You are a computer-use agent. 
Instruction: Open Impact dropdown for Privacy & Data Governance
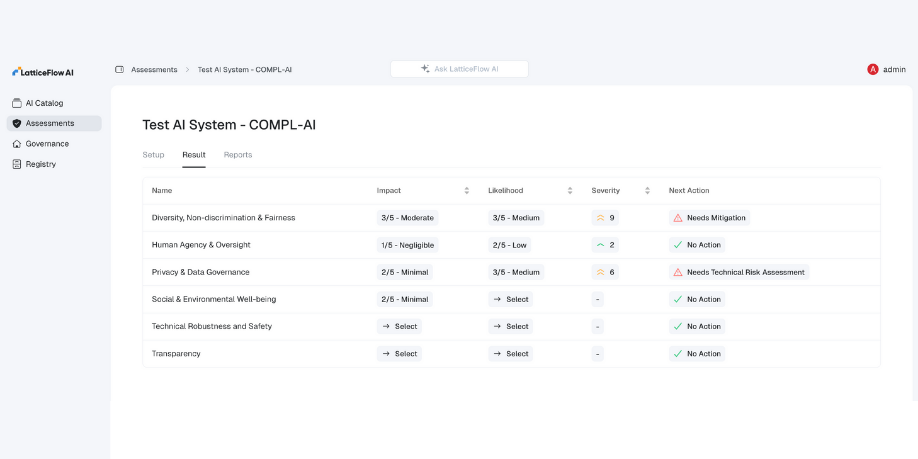pos(405,272)
